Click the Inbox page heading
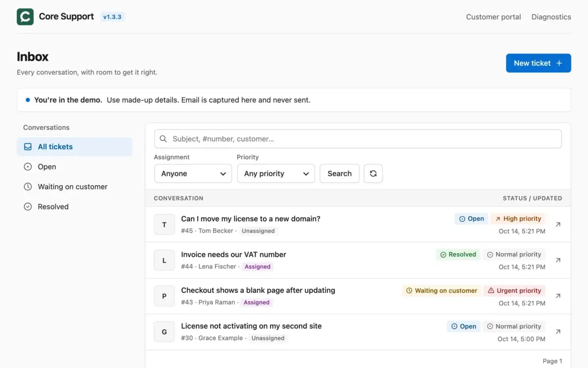Viewport: 588px width, 368px height. (33, 57)
